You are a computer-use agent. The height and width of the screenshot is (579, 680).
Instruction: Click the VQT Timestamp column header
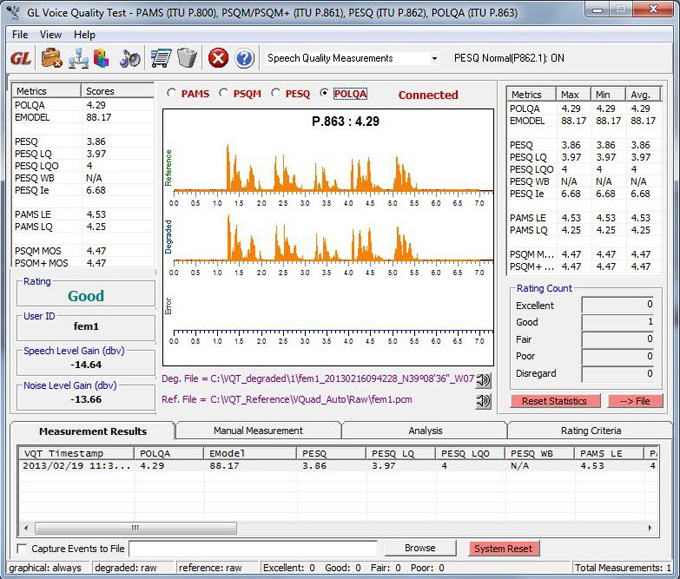(x=76, y=454)
